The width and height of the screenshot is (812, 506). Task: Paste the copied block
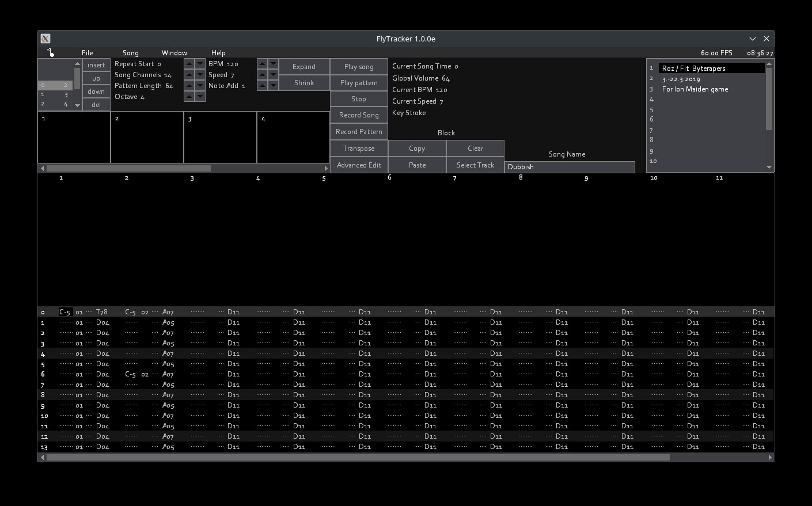pyautogui.click(x=417, y=165)
